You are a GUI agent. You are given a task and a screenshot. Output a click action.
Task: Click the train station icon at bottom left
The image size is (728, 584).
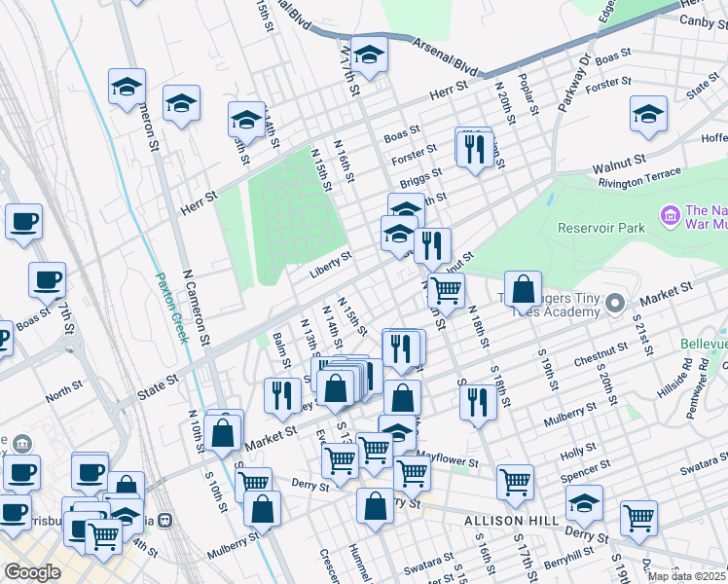[x=164, y=521]
